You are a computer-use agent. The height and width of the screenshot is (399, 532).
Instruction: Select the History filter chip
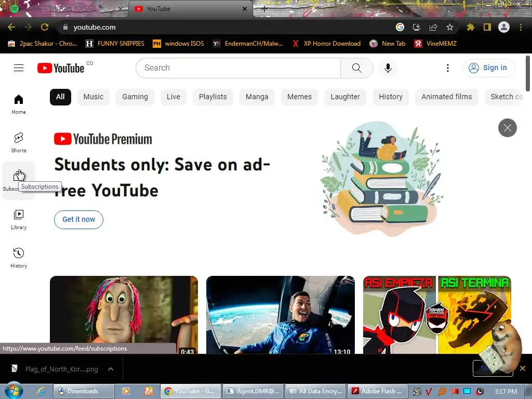click(x=391, y=97)
